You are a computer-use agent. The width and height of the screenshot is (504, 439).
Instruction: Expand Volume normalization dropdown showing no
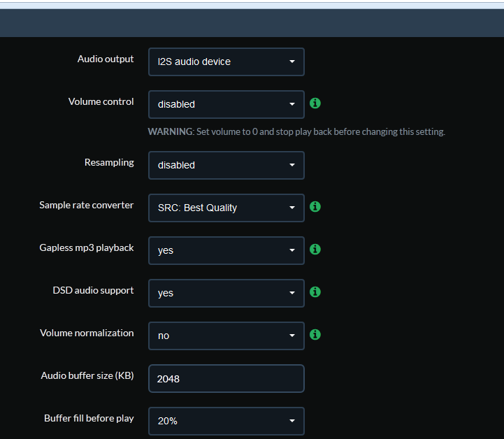[x=226, y=336]
